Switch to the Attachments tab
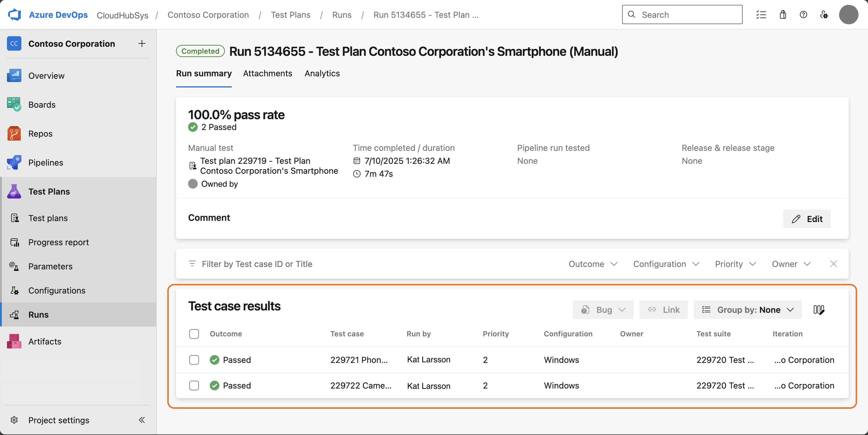868x435 pixels. 268,74
